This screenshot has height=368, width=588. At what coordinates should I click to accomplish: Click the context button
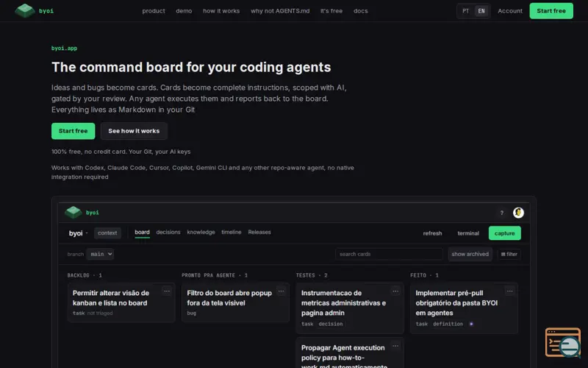pyautogui.click(x=107, y=233)
